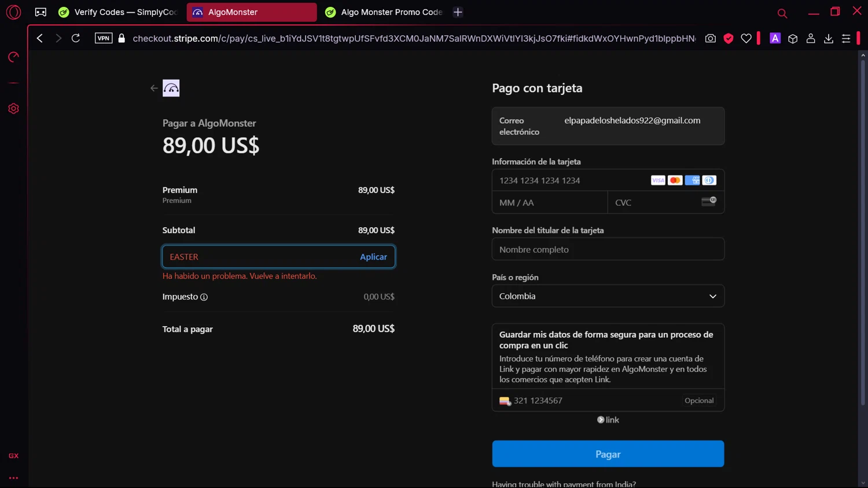
Task: Click the Total a pagar amount
Action: click(374, 328)
